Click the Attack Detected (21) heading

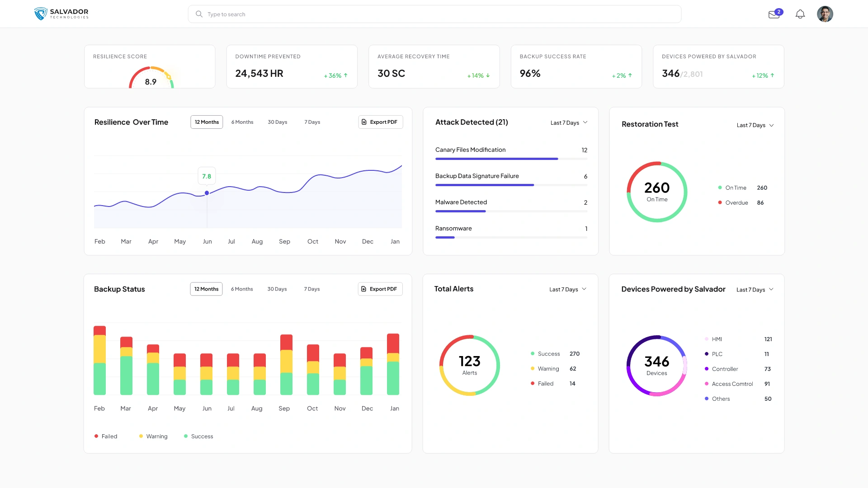click(x=472, y=122)
